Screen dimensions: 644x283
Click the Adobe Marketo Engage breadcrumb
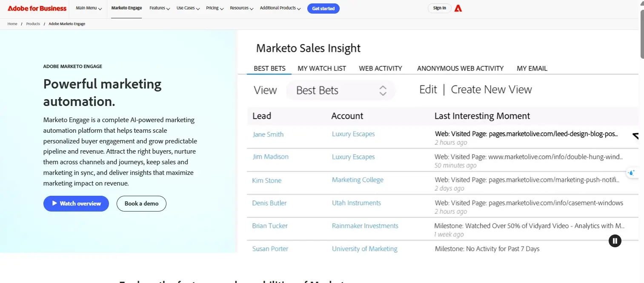[67, 24]
